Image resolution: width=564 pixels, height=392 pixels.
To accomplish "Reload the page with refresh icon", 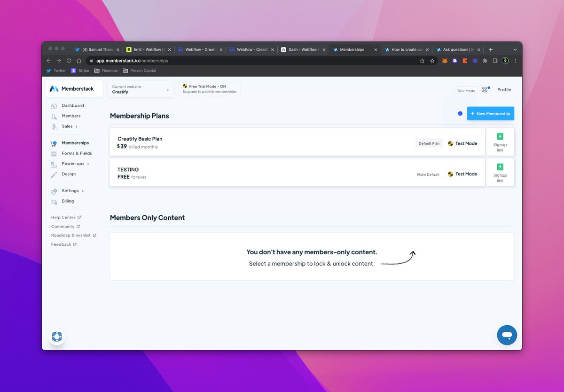I will pyautogui.click(x=69, y=61).
